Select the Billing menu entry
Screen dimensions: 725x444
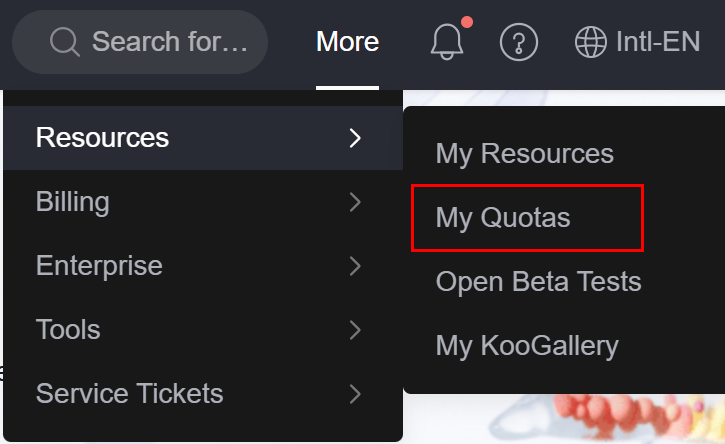click(x=73, y=202)
